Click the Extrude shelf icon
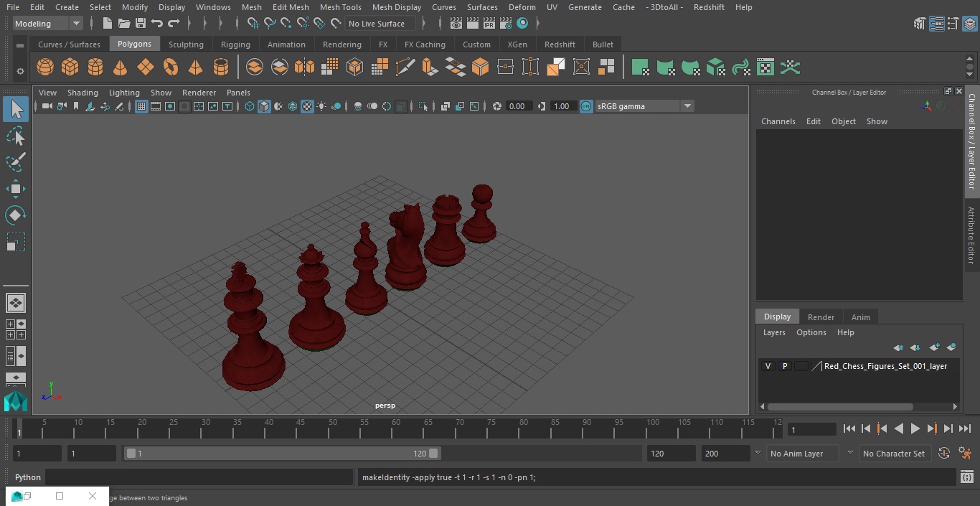The image size is (980, 506). point(430,67)
